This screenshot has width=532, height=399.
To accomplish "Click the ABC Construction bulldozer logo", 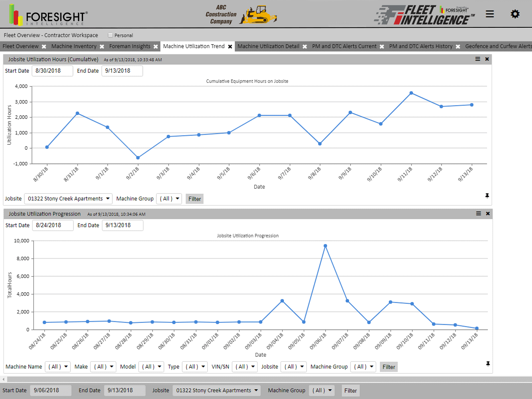I will 241,15.
